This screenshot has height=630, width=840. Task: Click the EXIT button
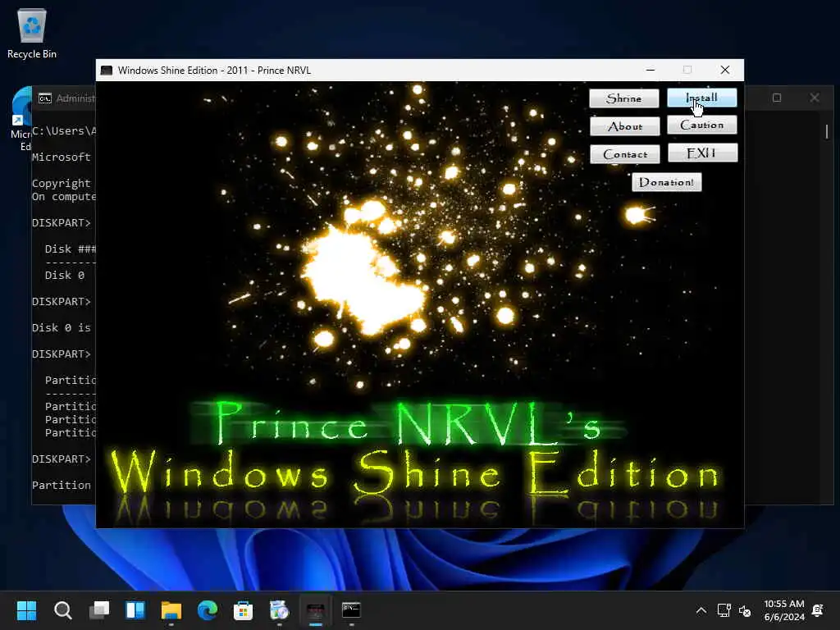point(702,153)
